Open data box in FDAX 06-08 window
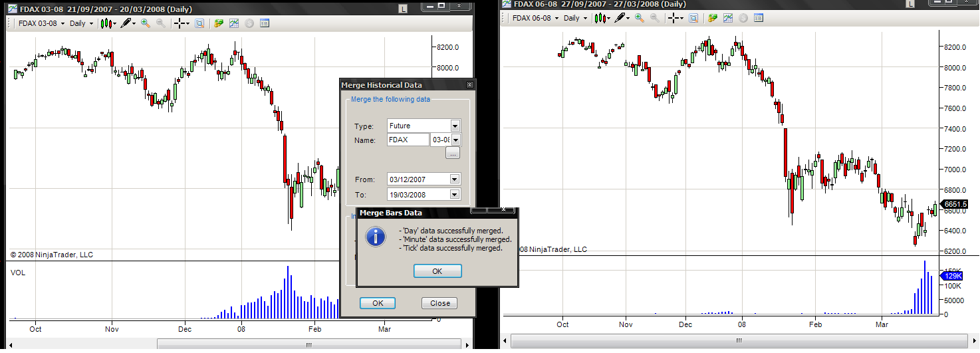Screen dimensions: 980x353 [x=693, y=18]
